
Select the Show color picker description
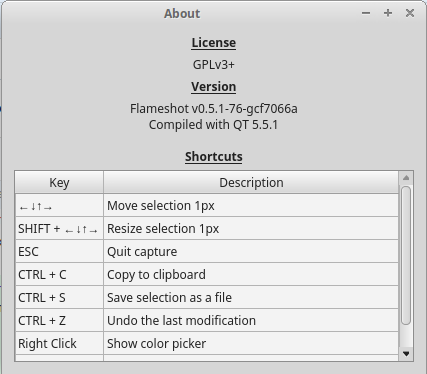(x=251, y=344)
